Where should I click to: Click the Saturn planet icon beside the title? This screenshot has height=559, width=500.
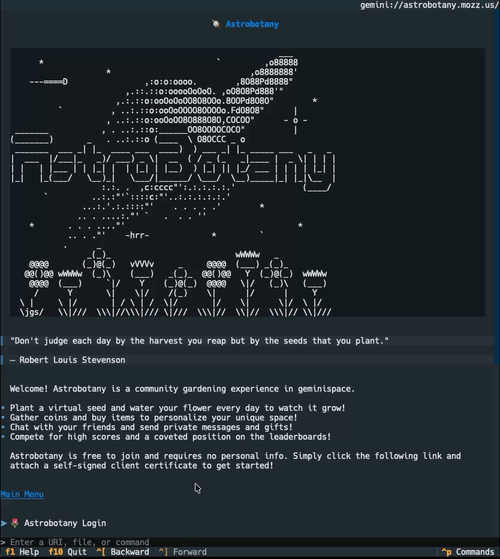tap(216, 24)
